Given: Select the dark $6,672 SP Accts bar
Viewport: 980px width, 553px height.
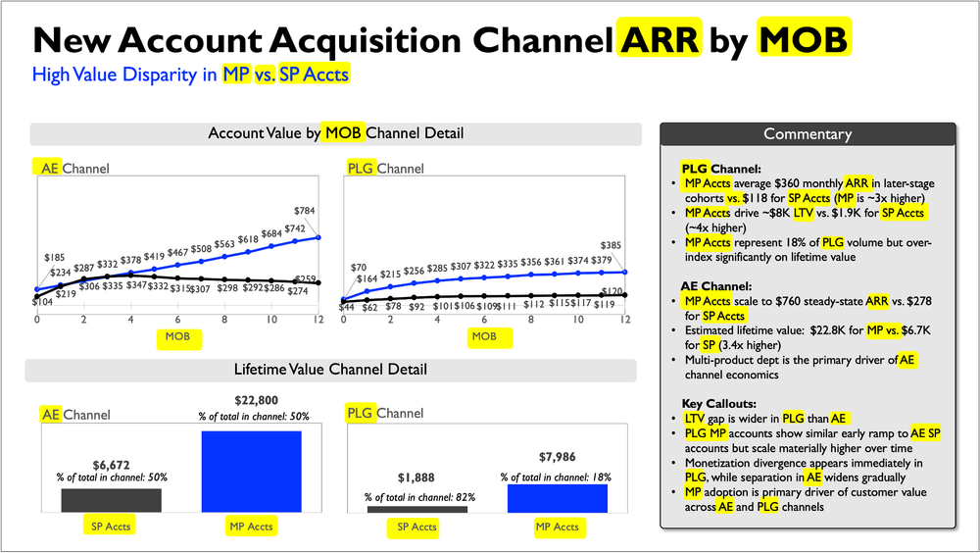Looking at the screenshot, I should [x=112, y=500].
